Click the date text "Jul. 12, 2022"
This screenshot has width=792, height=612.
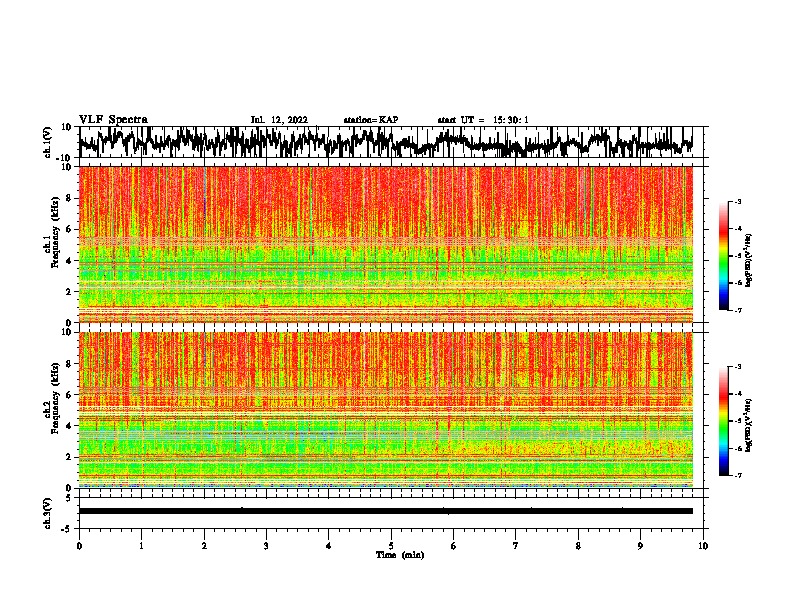279,120
